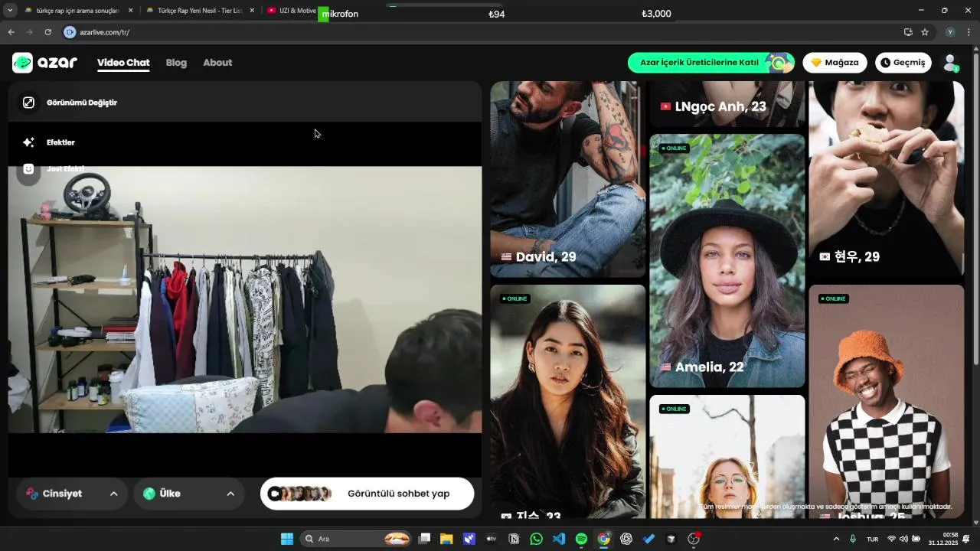Screen dimensions: 980x551
Task: Click the Efektler label
Action: click(x=60, y=142)
